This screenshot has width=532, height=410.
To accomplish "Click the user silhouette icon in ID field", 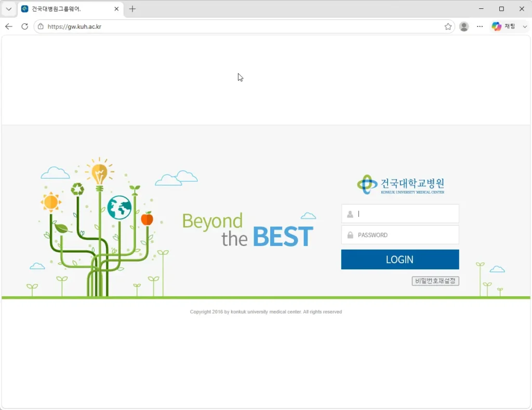I will tap(350, 214).
